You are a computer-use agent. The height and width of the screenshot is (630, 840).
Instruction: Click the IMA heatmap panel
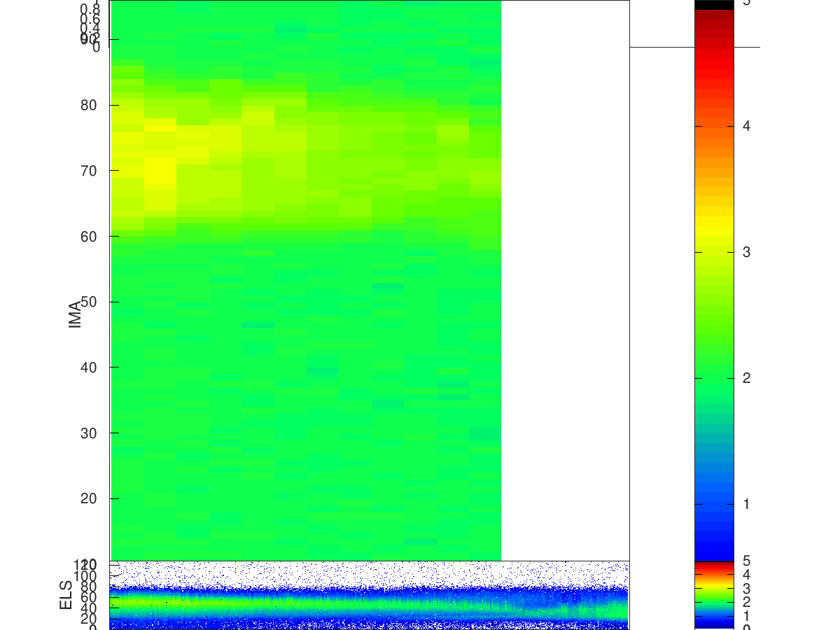370,280
